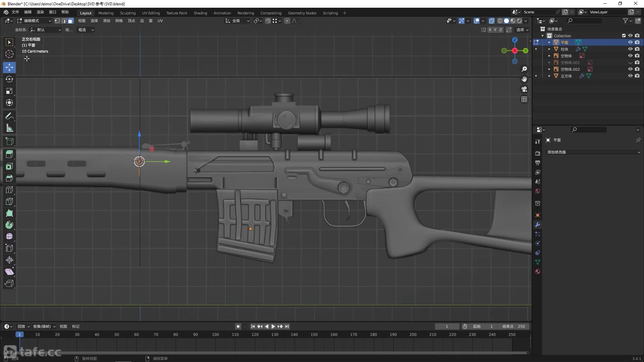Switch orthographic/perspective with grid icon
The width and height of the screenshot is (644, 362).
(524, 99)
